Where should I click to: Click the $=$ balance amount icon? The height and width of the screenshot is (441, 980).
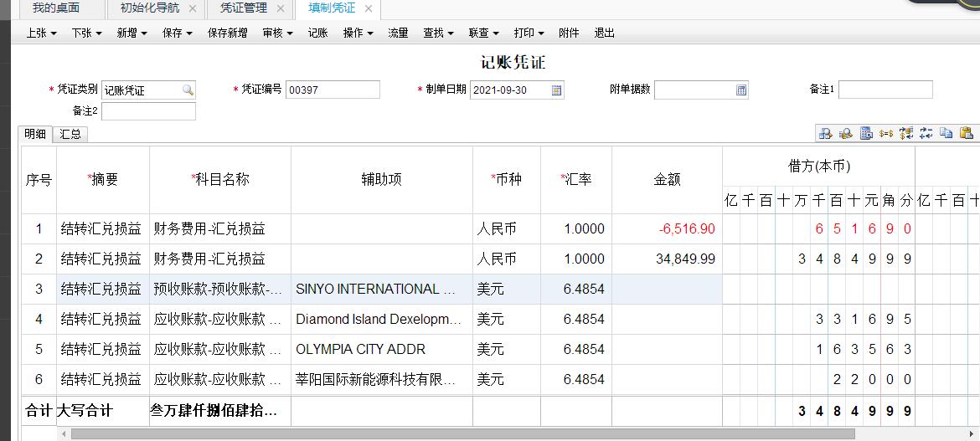point(886,133)
